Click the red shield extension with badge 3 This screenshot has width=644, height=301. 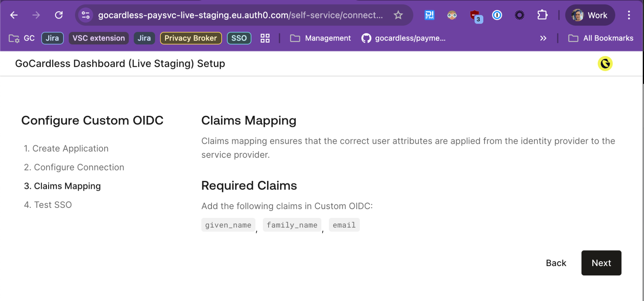(475, 15)
